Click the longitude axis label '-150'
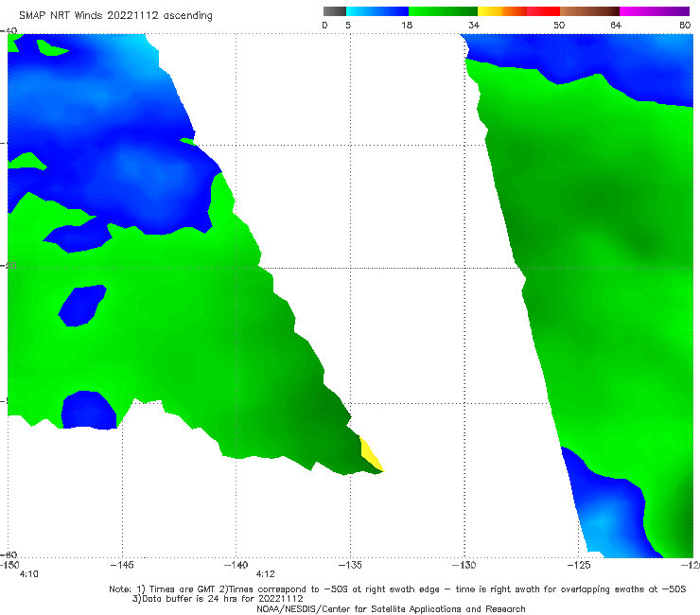Image resolution: width=700 pixels, height=615 pixels. pyautogui.click(x=9, y=565)
